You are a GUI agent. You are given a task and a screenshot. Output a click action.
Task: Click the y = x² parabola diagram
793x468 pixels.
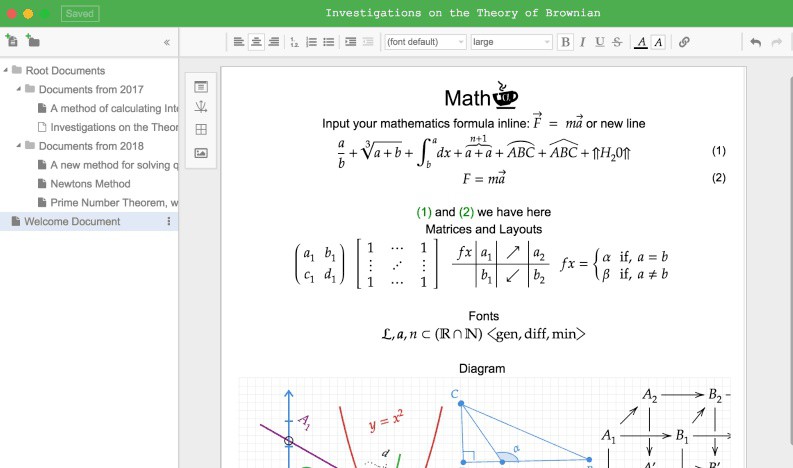[x=391, y=437]
